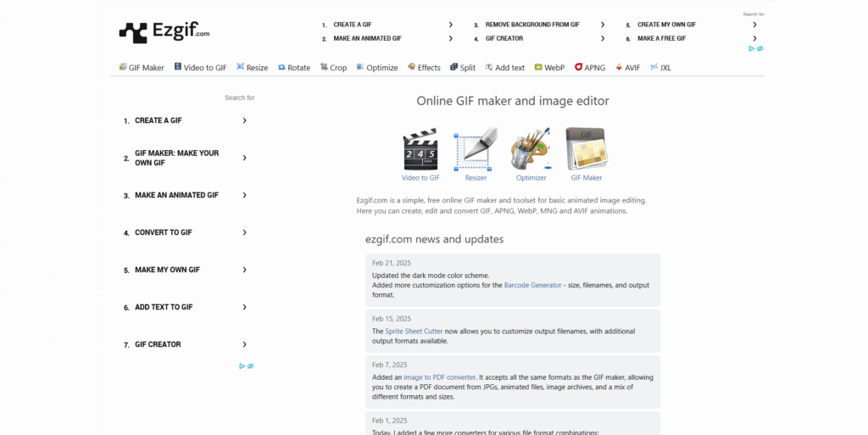868x435 pixels.
Task: Click the Video to GIF film icon in nav
Action: pyautogui.click(x=178, y=67)
